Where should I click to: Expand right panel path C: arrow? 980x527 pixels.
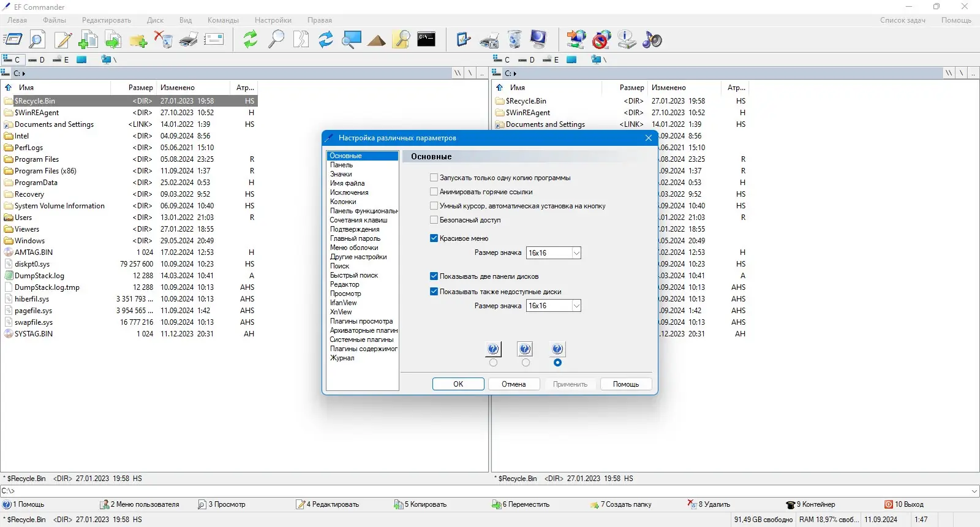515,74
